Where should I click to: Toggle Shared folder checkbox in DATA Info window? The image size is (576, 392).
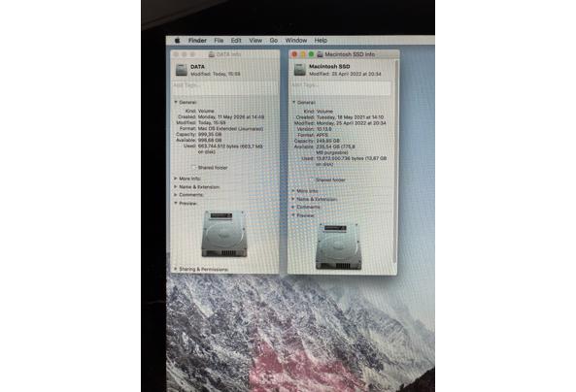coord(194,168)
